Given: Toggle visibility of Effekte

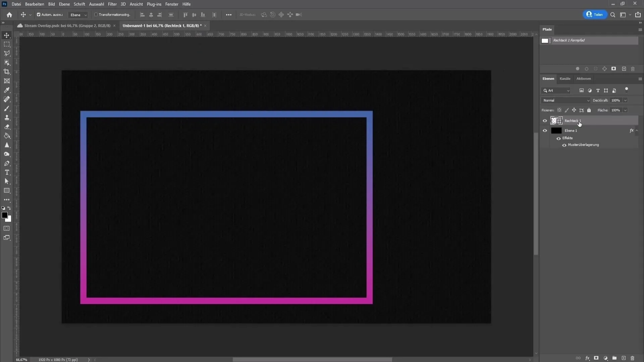Looking at the screenshot, I should [x=558, y=138].
